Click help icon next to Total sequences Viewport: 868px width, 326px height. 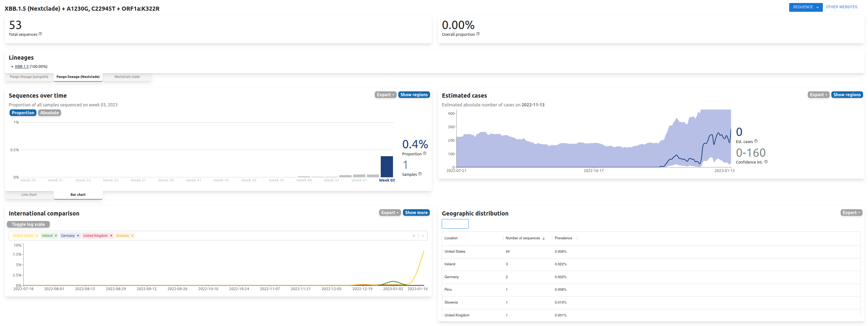point(41,34)
